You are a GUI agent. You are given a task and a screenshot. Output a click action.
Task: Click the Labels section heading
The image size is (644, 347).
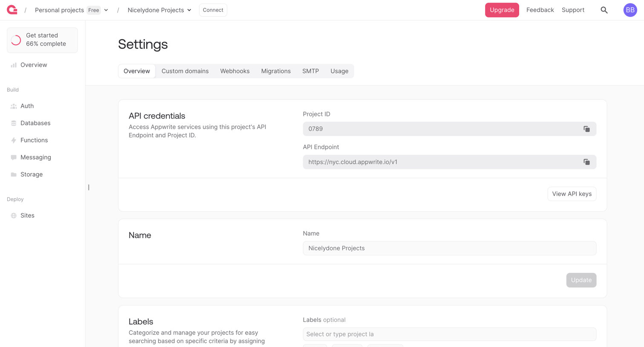click(x=141, y=322)
